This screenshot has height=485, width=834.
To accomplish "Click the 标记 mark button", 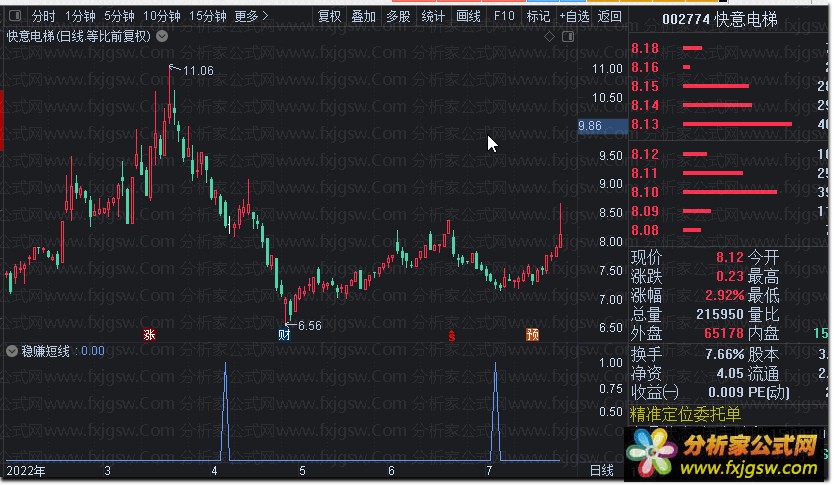I will tap(538, 16).
